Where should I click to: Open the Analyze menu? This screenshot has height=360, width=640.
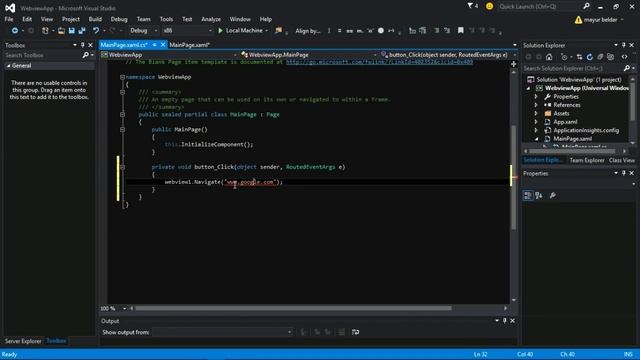tap(211, 19)
